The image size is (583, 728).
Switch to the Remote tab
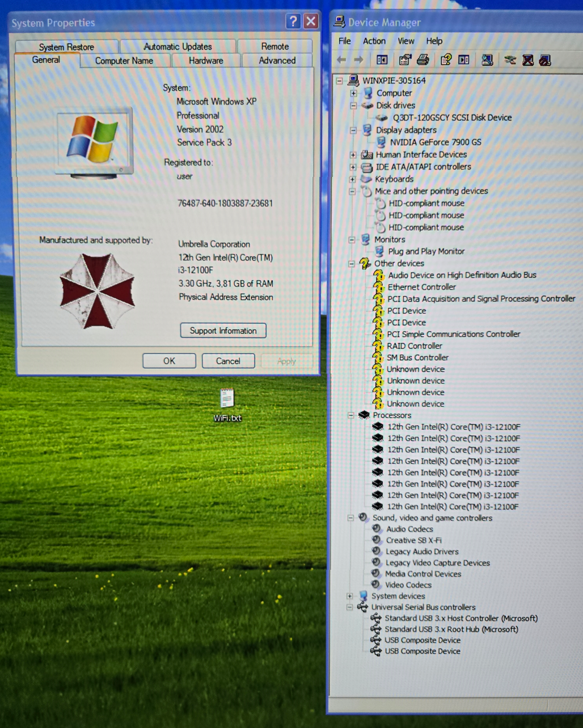(x=275, y=46)
